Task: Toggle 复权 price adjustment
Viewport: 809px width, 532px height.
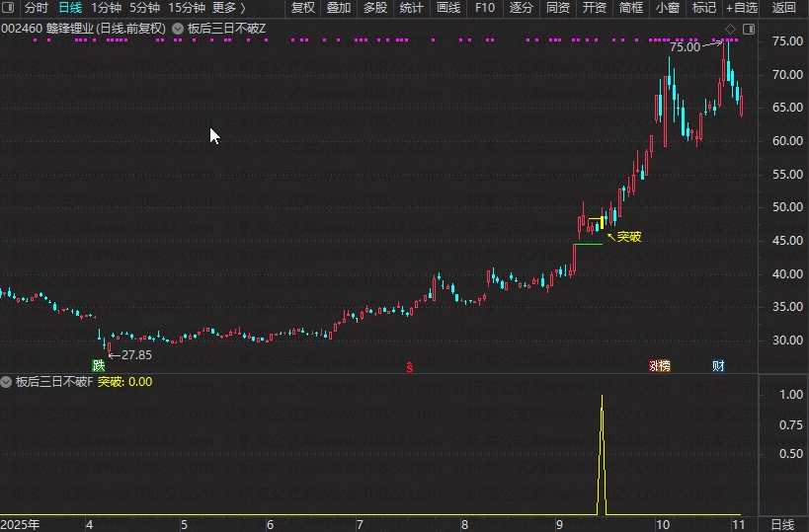Action: click(x=303, y=8)
